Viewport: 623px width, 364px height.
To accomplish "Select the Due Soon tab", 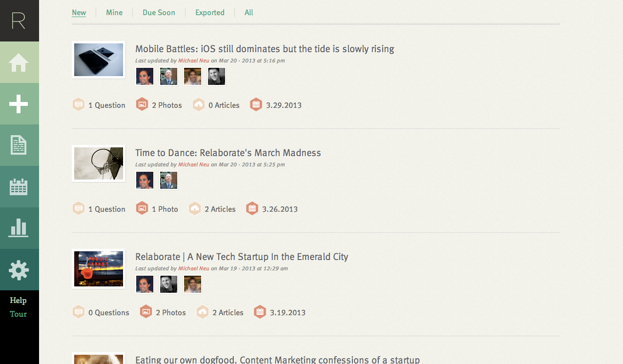I will coord(159,13).
